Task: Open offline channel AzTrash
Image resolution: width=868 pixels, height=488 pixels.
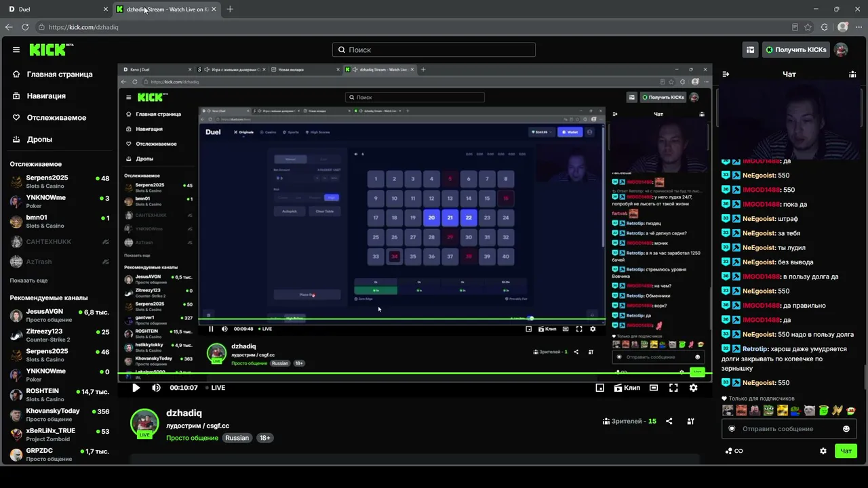Action: click(59, 261)
